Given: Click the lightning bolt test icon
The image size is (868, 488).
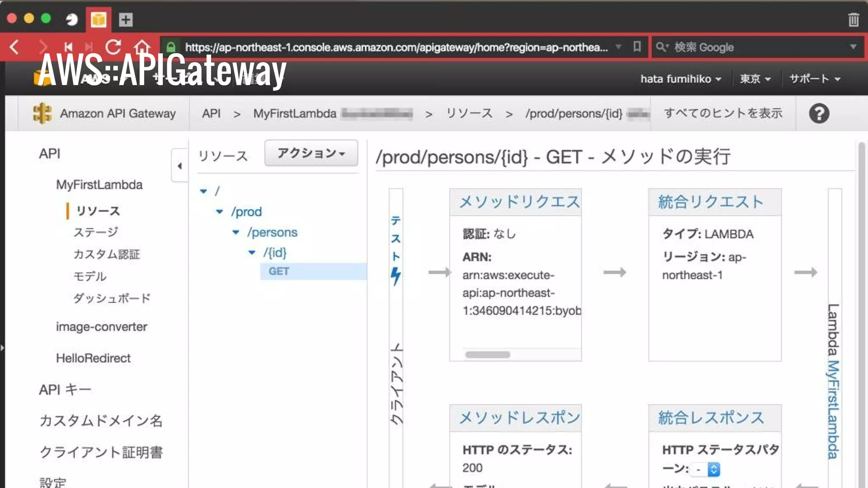Looking at the screenshot, I should pos(395,276).
